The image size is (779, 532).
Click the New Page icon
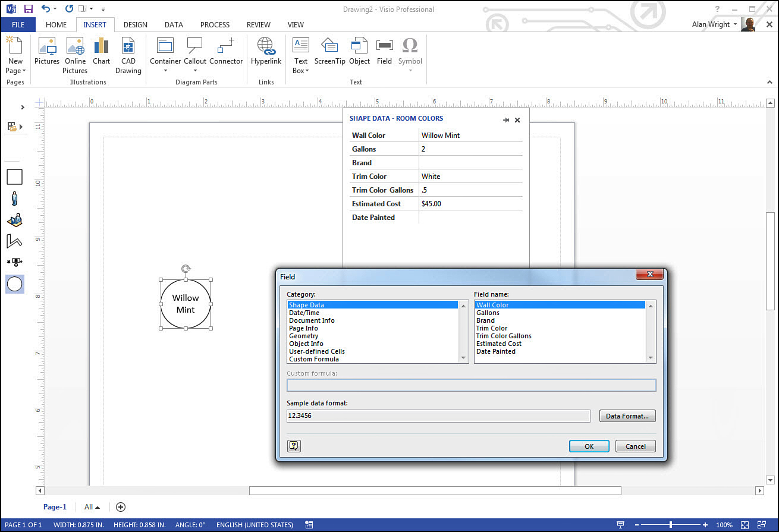point(15,46)
